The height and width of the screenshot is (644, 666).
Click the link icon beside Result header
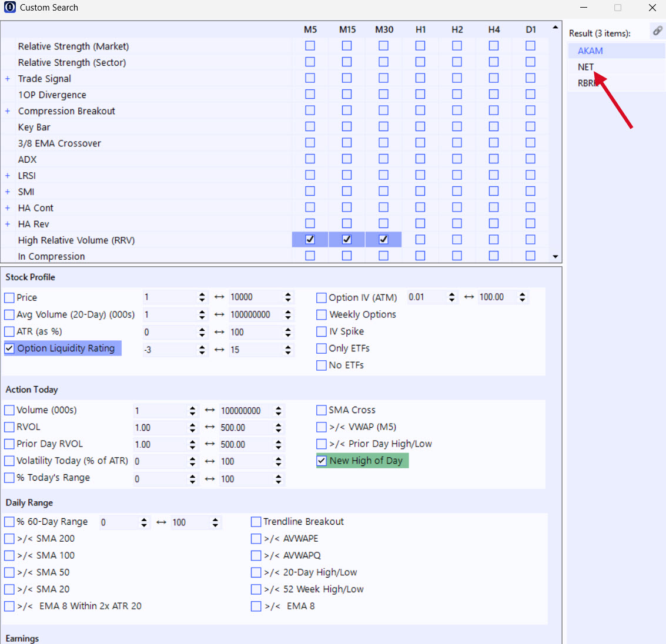[658, 31]
